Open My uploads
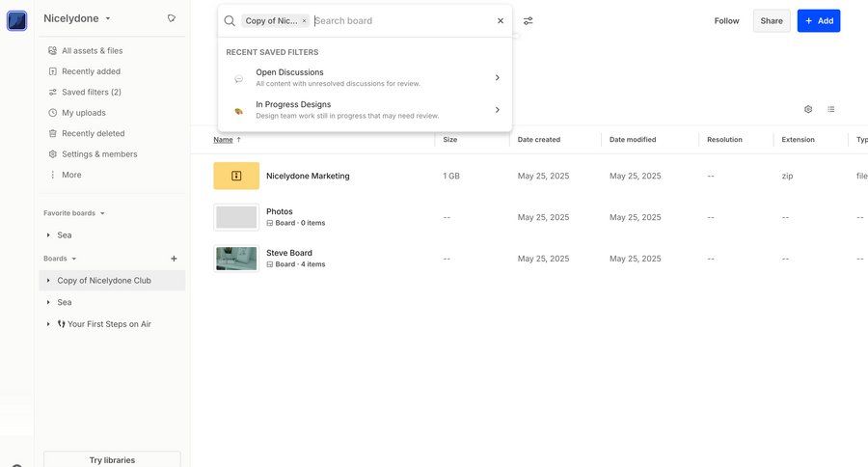 (84, 113)
